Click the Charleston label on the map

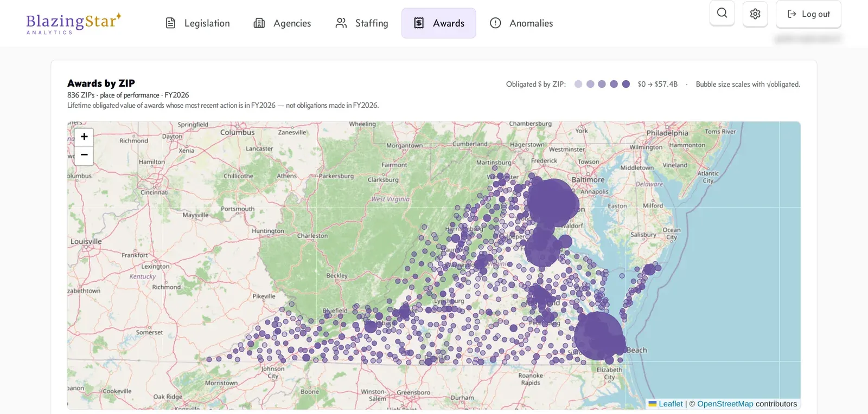point(312,236)
